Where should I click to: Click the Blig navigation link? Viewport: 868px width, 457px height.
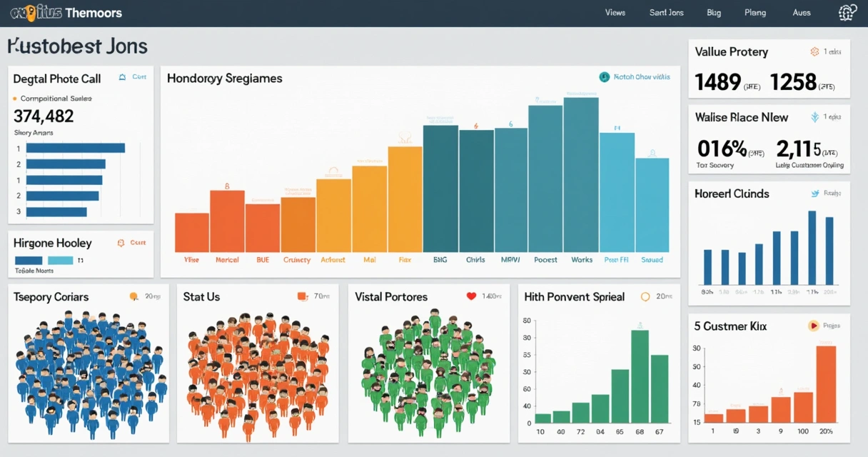click(713, 12)
